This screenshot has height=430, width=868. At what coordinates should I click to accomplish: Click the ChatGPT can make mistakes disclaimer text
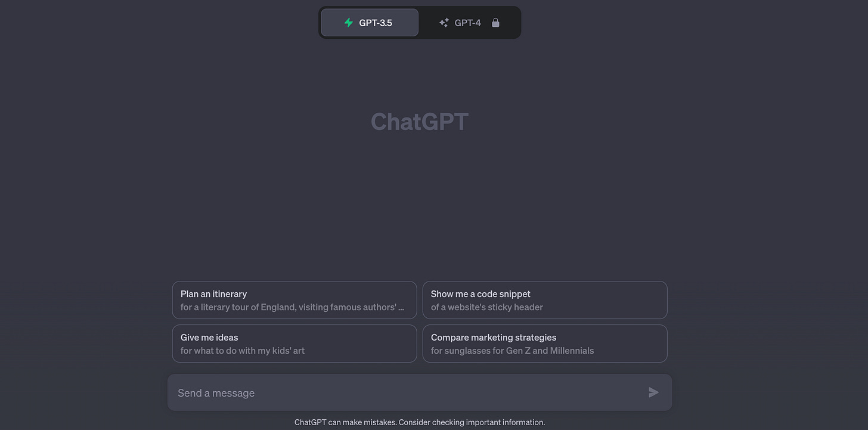click(420, 422)
